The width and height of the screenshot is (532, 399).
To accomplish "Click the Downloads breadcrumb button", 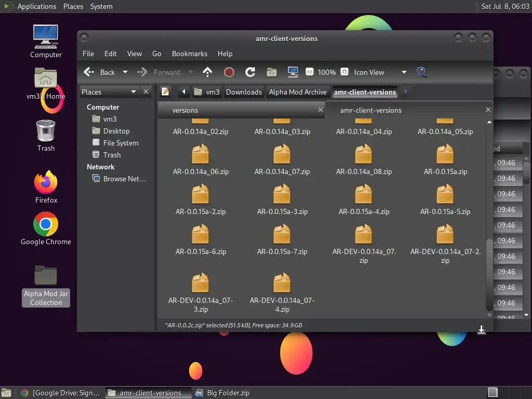I will point(244,92).
